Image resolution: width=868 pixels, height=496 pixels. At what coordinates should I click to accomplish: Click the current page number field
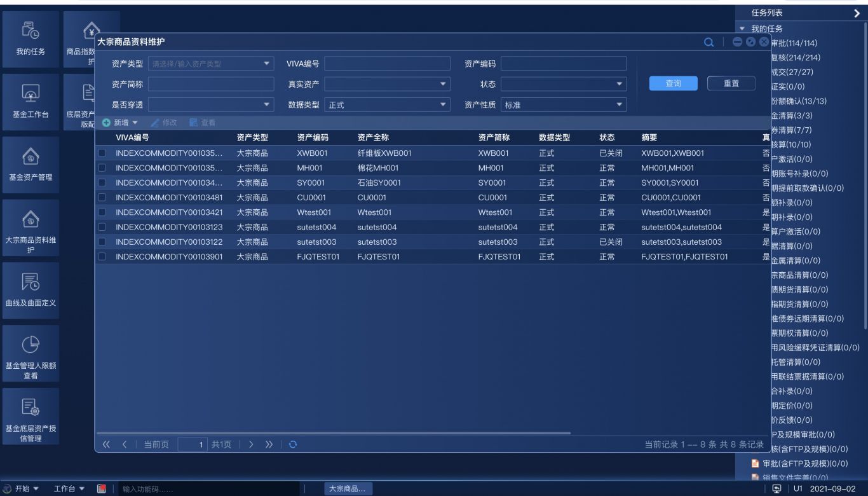pos(193,444)
